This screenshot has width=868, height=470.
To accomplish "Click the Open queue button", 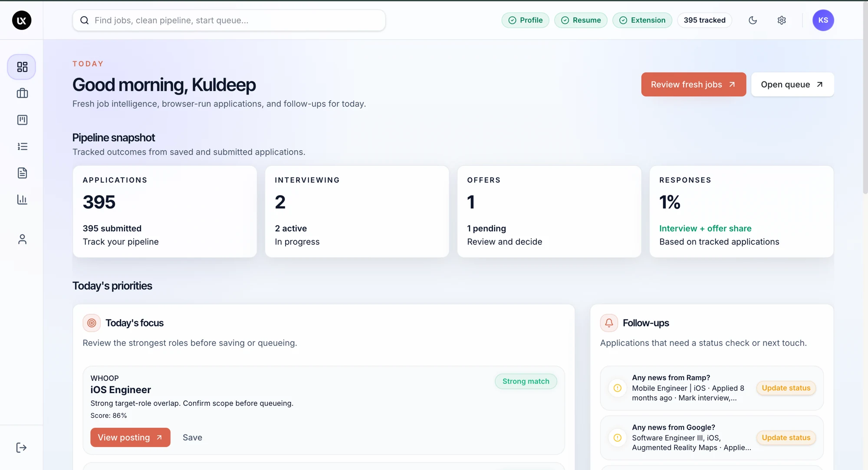I will (792, 85).
